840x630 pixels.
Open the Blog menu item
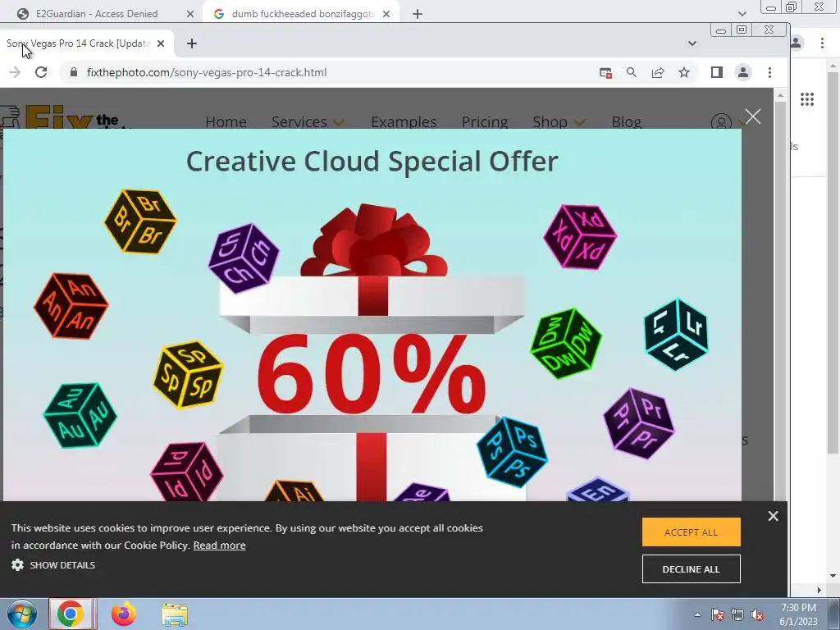tap(626, 121)
